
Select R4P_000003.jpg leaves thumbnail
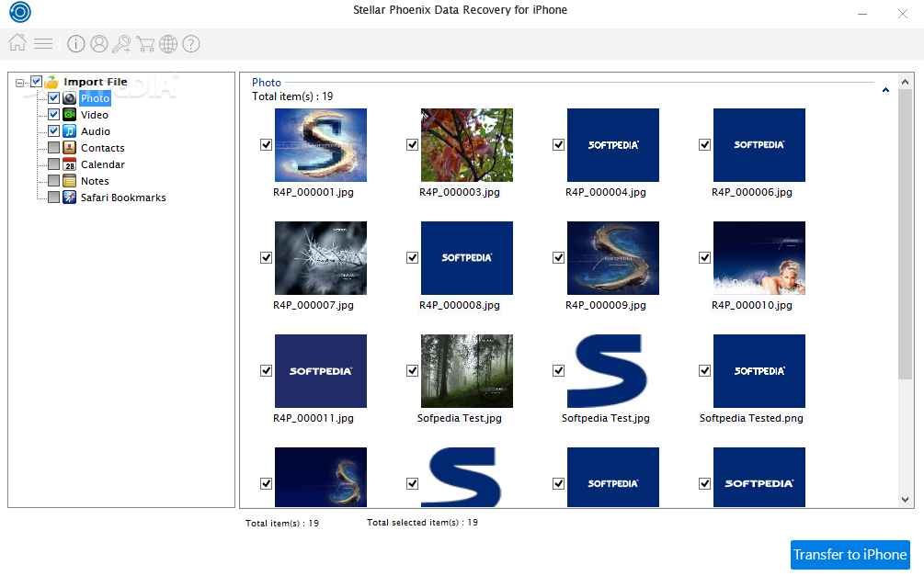pyautogui.click(x=467, y=145)
